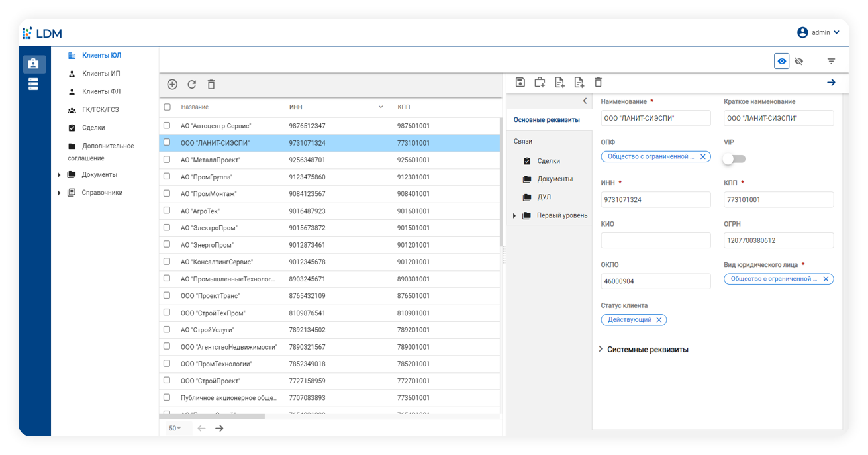This screenshot has height=455, width=868.
Task: Open the Основные реквизиты tab
Action: (x=546, y=119)
